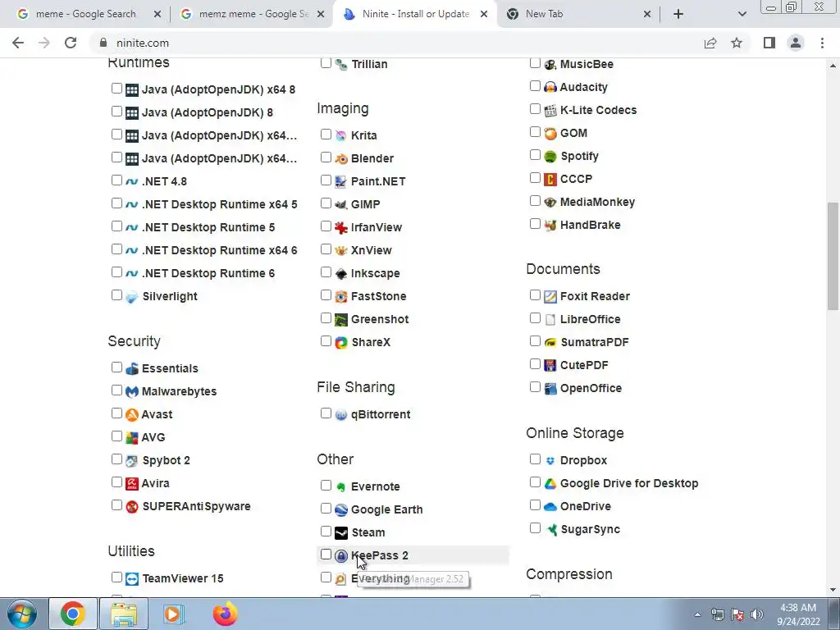Click the volume speaker tray icon
The image size is (840, 630).
[x=757, y=614]
